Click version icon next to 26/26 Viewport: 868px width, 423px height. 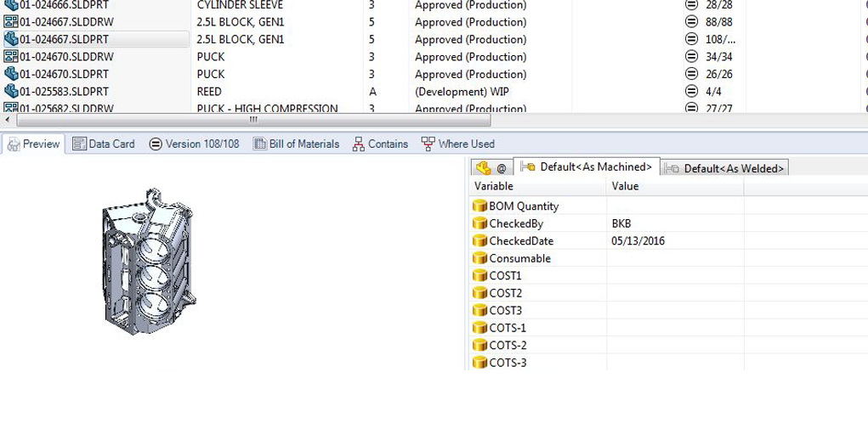tap(691, 74)
